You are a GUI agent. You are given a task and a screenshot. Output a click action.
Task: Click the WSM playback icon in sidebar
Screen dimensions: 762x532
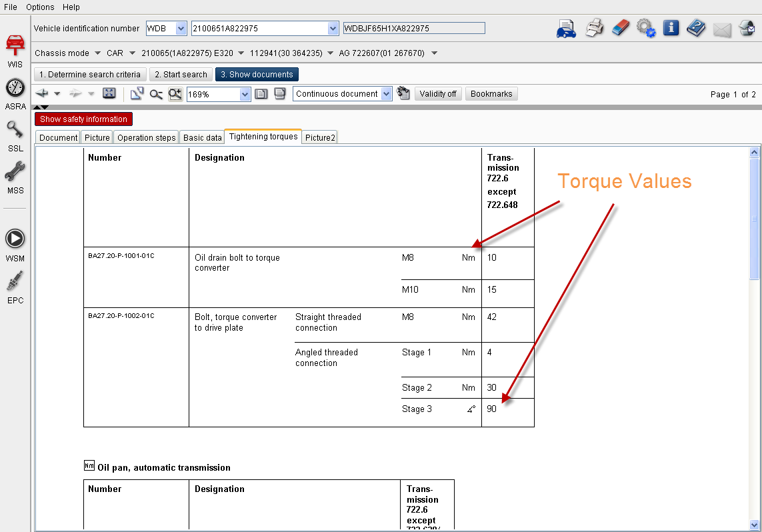click(x=15, y=238)
